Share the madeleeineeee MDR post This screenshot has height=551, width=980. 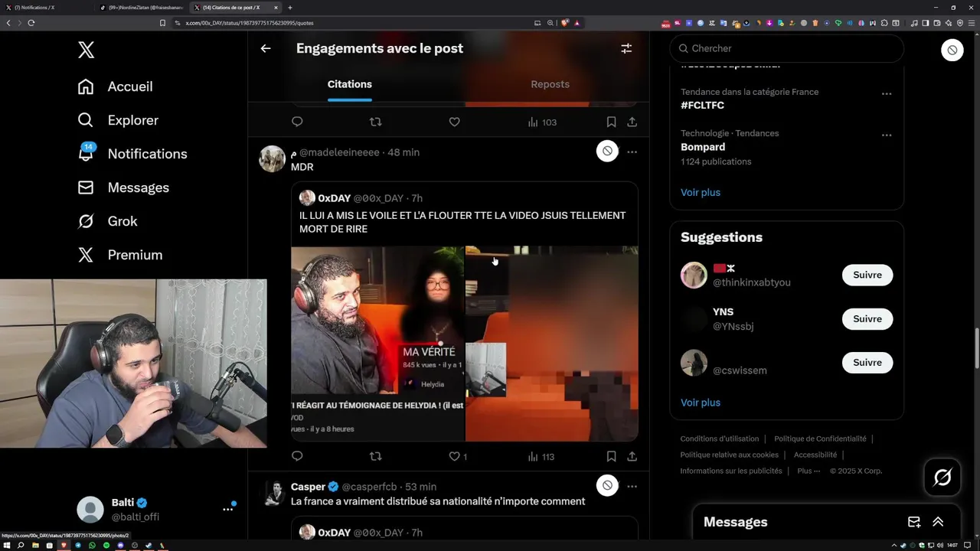[632, 456]
